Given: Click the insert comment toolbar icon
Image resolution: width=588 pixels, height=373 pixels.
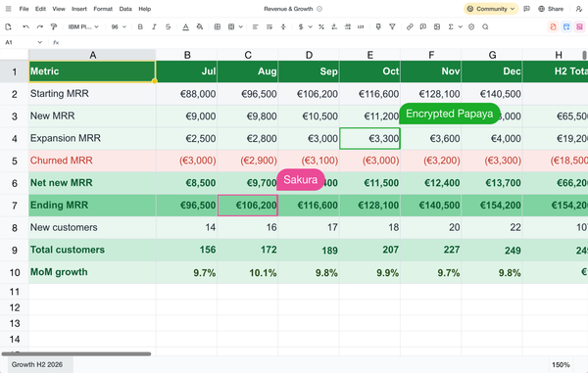Looking at the screenshot, I should click(x=423, y=26).
